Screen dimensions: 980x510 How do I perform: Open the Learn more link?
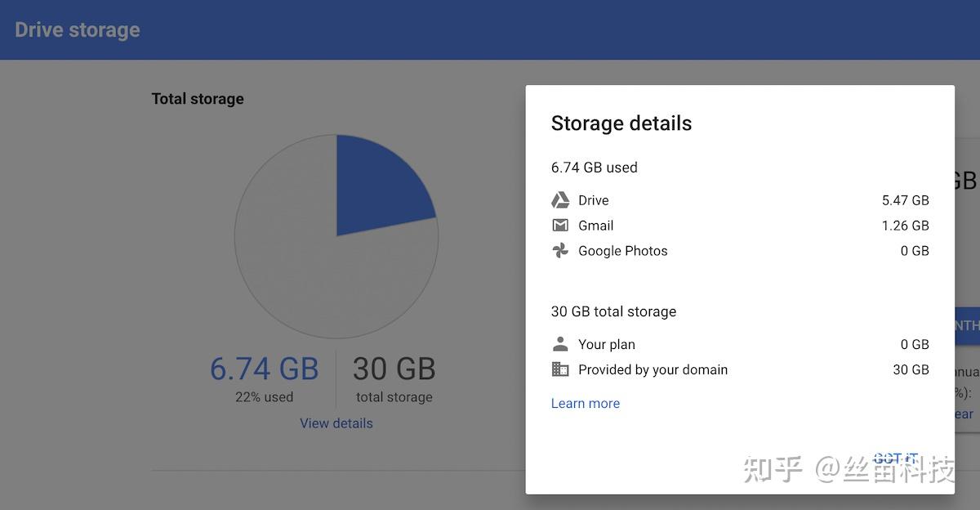(585, 403)
